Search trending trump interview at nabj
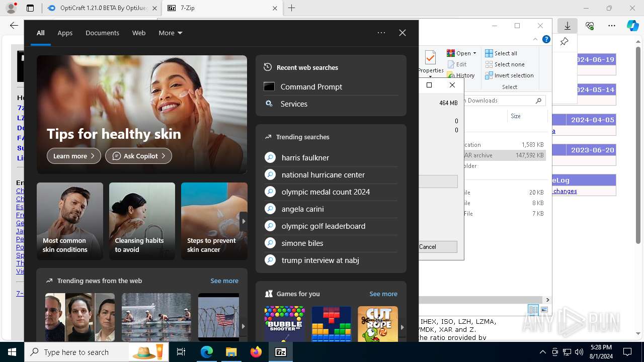Image resolution: width=644 pixels, height=362 pixels. tap(331, 260)
